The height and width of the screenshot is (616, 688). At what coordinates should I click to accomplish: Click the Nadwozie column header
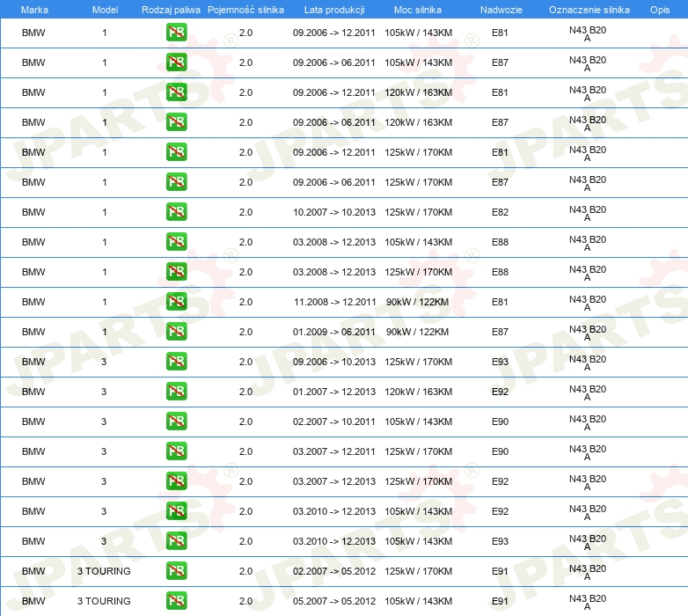(x=501, y=10)
